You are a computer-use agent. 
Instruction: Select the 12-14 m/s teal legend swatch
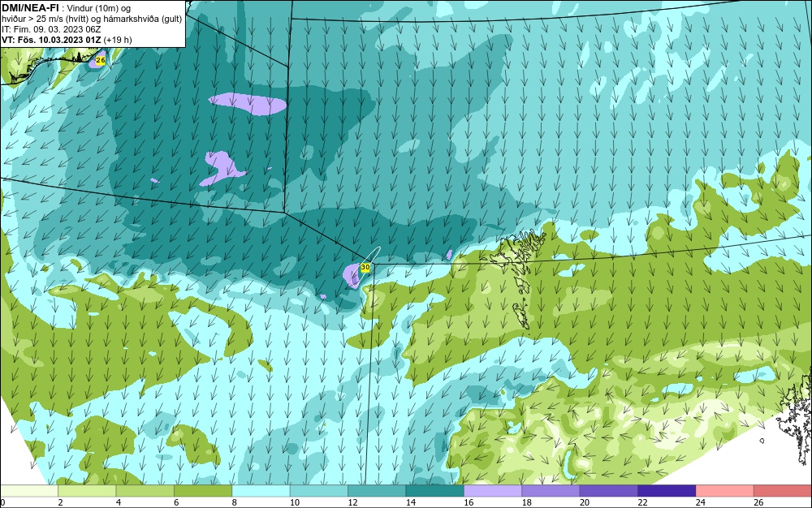pyautogui.click(x=377, y=491)
